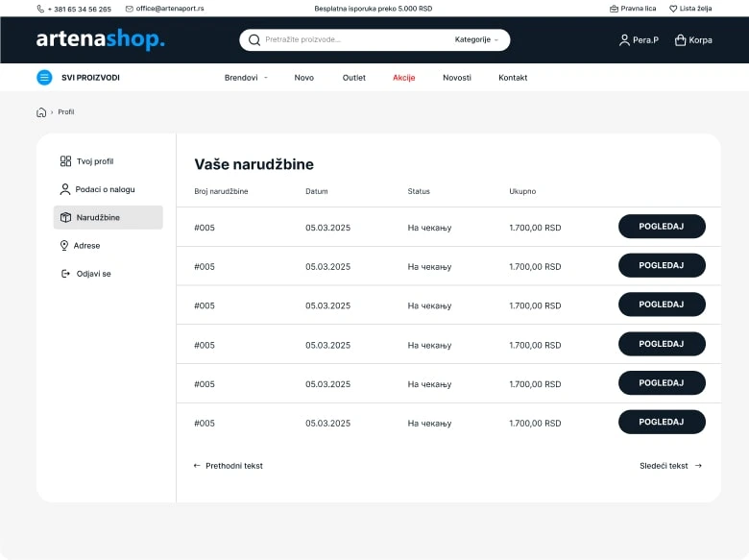The height and width of the screenshot is (560, 749).
Task: Click POGLEDAJ button for last order
Action: (x=662, y=423)
